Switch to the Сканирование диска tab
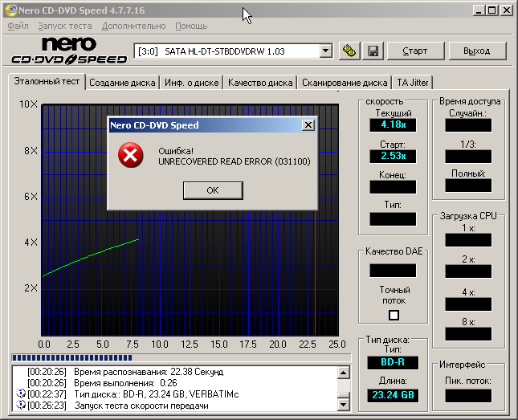The image size is (518, 420). [x=345, y=83]
